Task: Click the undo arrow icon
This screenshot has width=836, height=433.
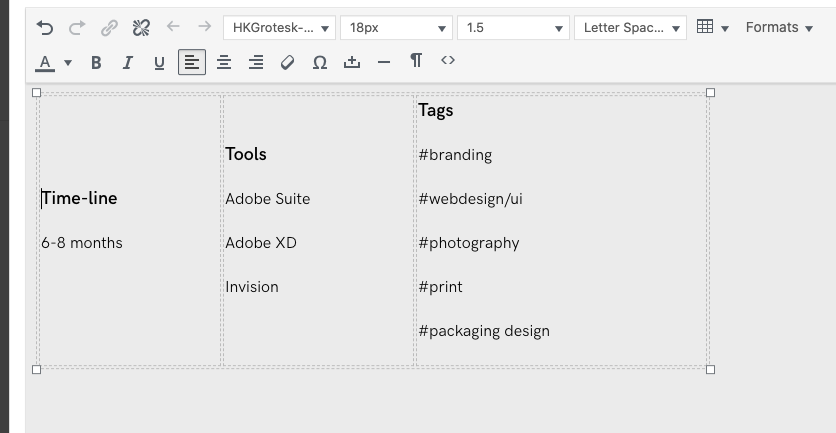Action: (x=45, y=28)
